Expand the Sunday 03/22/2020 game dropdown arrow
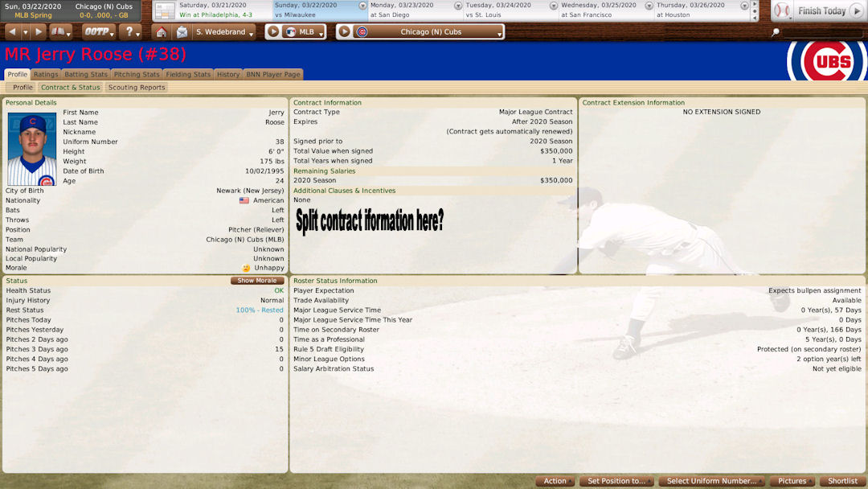 362,6
